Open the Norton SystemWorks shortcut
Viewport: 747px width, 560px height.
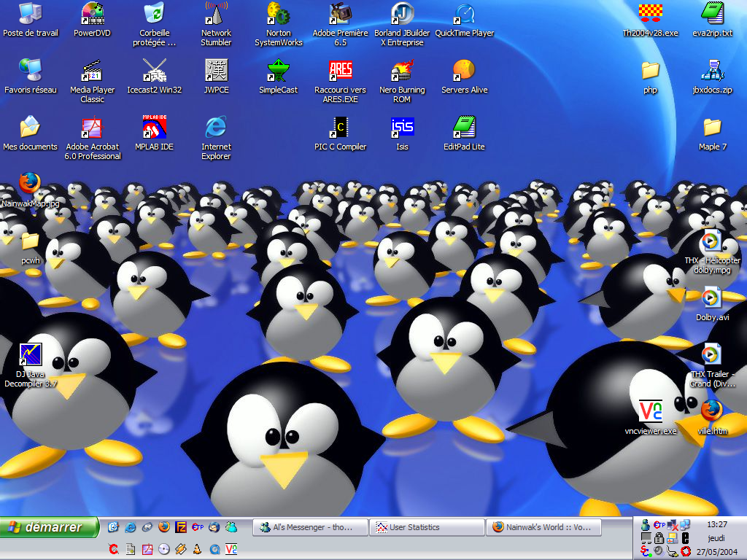(x=278, y=15)
